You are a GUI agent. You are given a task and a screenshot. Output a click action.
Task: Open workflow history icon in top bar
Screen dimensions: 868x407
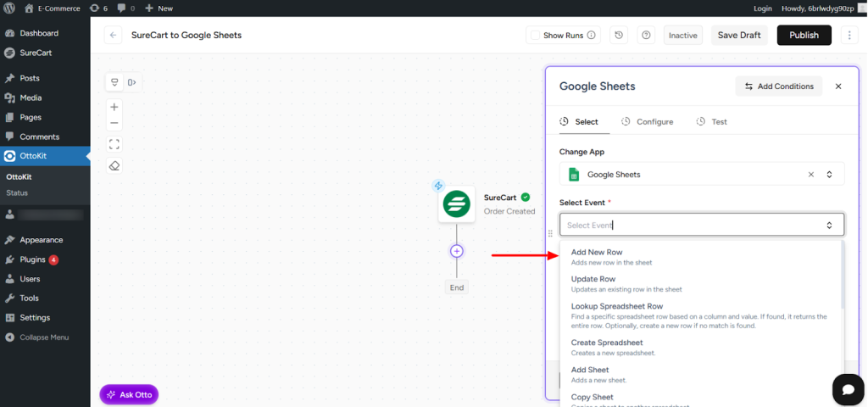pos(619,35)
